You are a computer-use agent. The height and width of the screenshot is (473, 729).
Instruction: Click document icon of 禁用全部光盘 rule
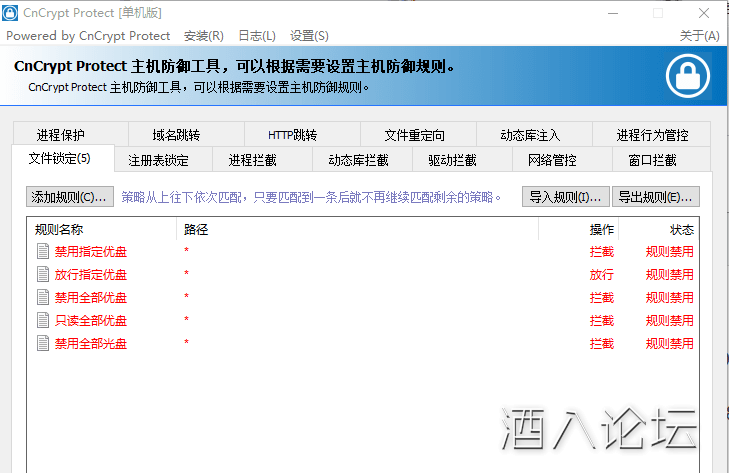pyautogui.click(x=43, y=343)
